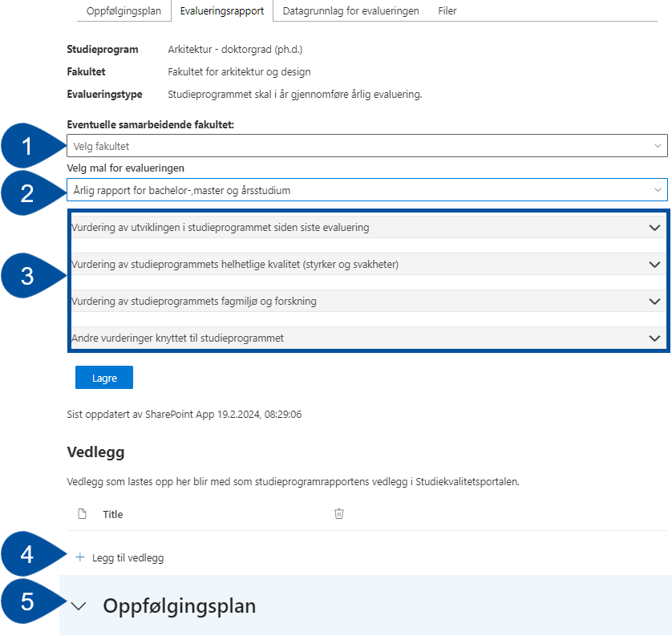
Task: Open the Filer tab
Action: [x=447, y=10]
